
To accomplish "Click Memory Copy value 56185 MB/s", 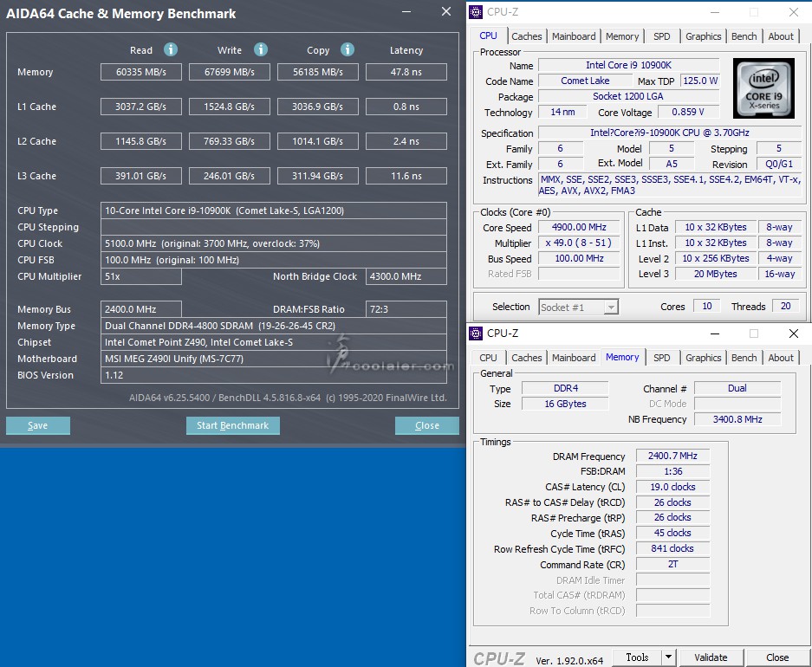I will (x=318, y=72).
